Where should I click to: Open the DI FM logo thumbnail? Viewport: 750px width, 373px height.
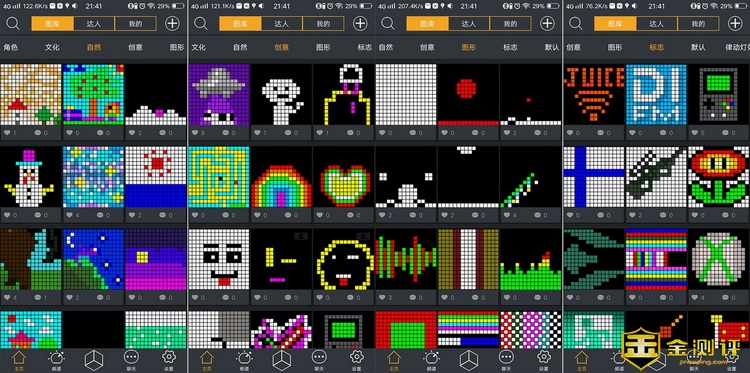pyautogui.click(x=656, y=94)
